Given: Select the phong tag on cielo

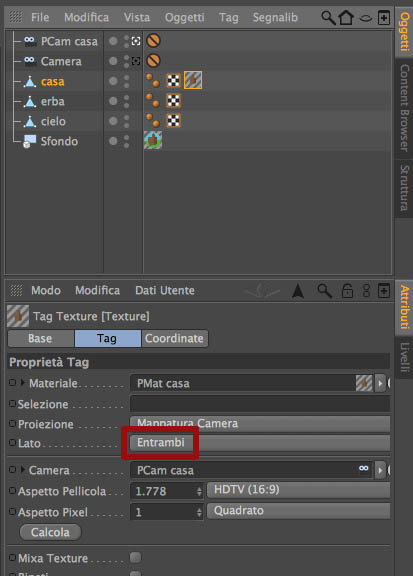Looking at the screenshot, I should point(152,120).
